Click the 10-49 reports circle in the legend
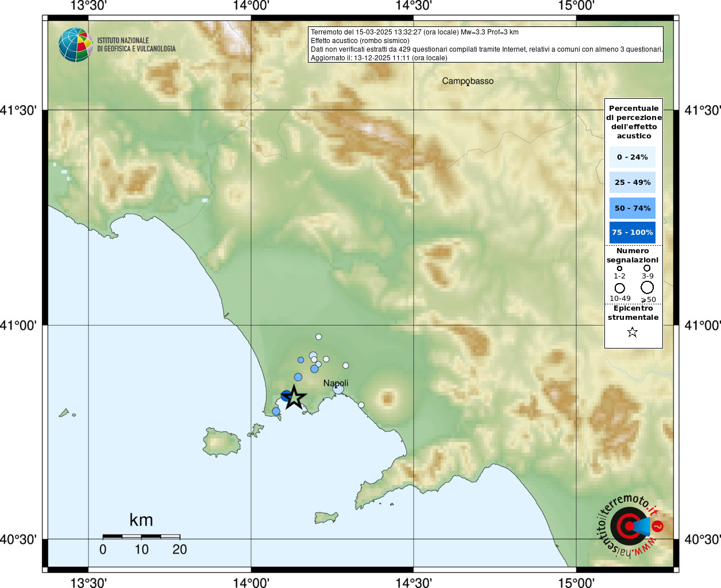 [619, 288]
